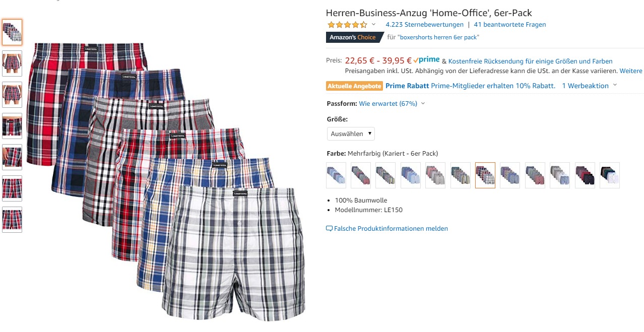
Task: Select the first product thumbnail
Action: 12,32
